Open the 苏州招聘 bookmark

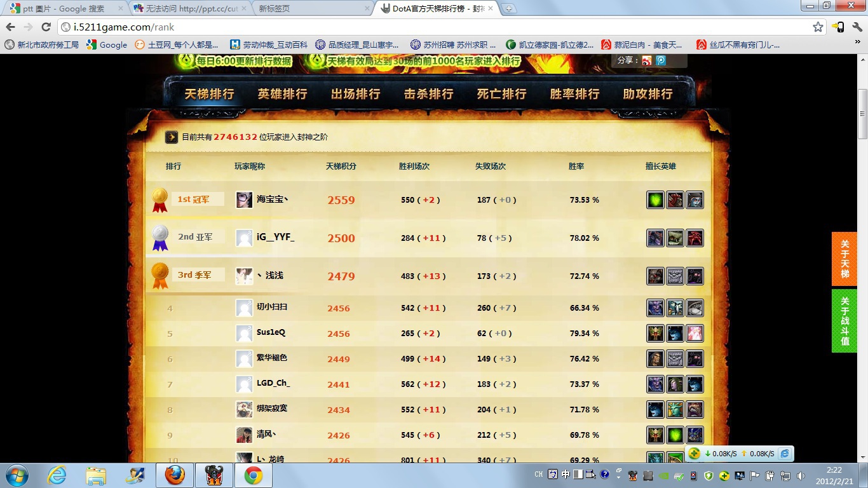click(x=453, y=44)
